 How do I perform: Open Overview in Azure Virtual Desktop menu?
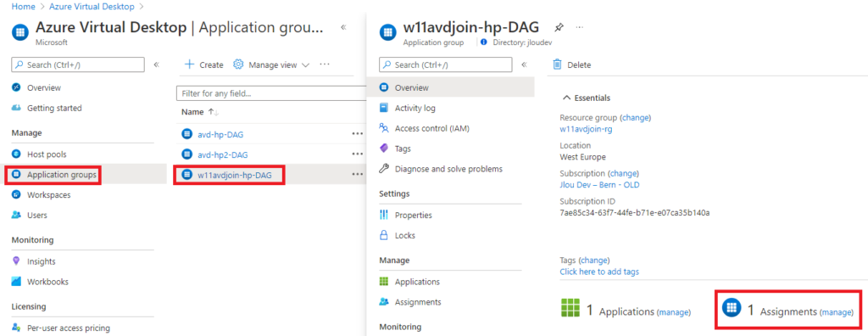click(44, 87)
